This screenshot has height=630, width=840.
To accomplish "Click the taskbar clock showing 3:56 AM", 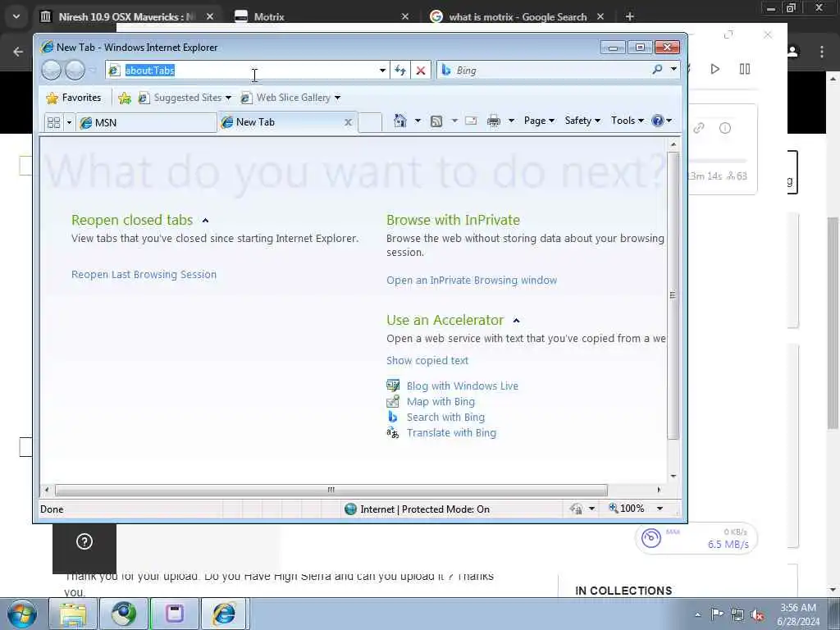I will click(798, 614).
